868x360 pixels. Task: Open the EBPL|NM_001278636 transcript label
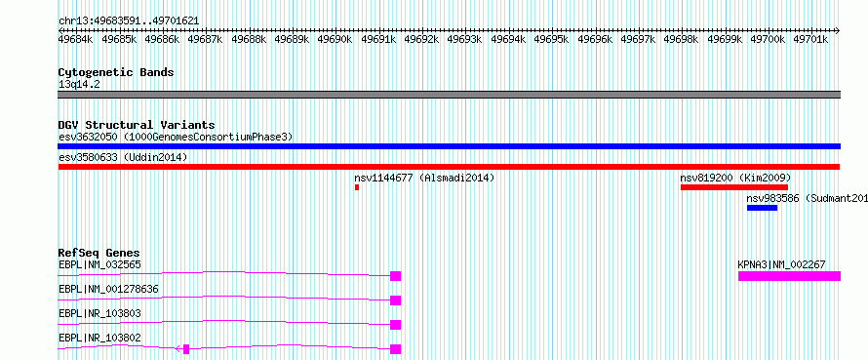108,289
